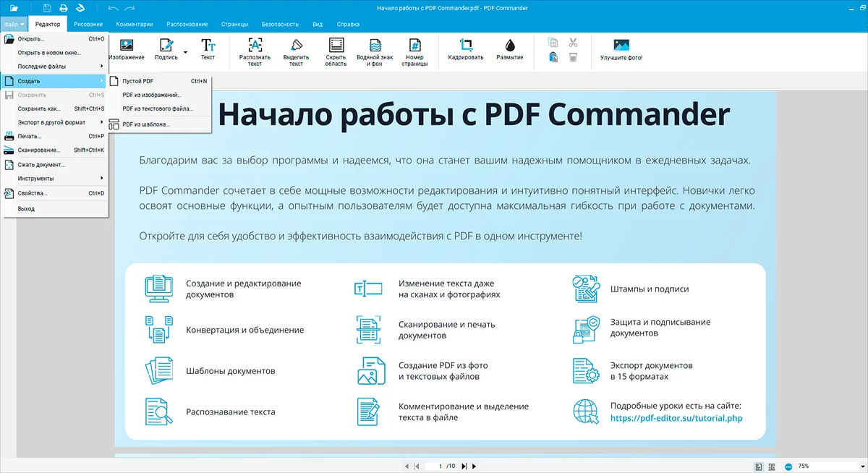Switch to the Справка tab
Image resolution: width=868 pixels, height=473 pixels.
(348, 25)
